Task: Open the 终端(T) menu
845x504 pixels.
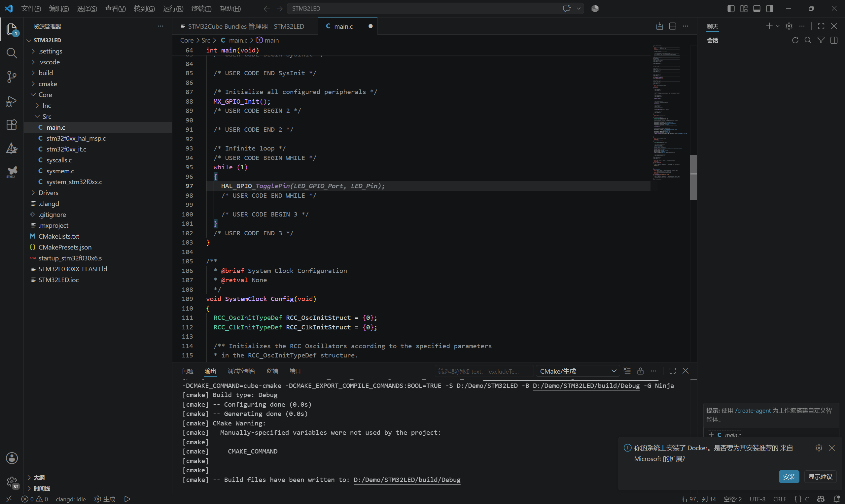Action: pyautogui.click(x=201, y=9)
